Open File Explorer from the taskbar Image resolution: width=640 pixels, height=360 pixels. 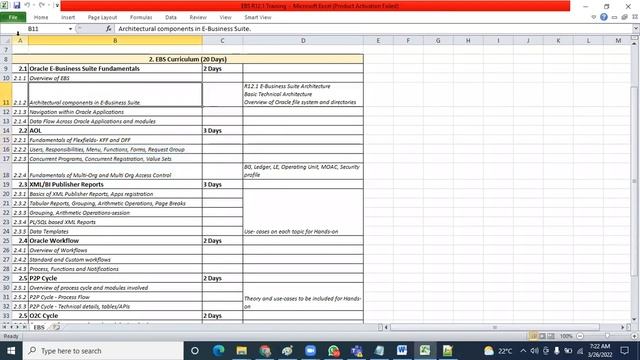point(242,351)
